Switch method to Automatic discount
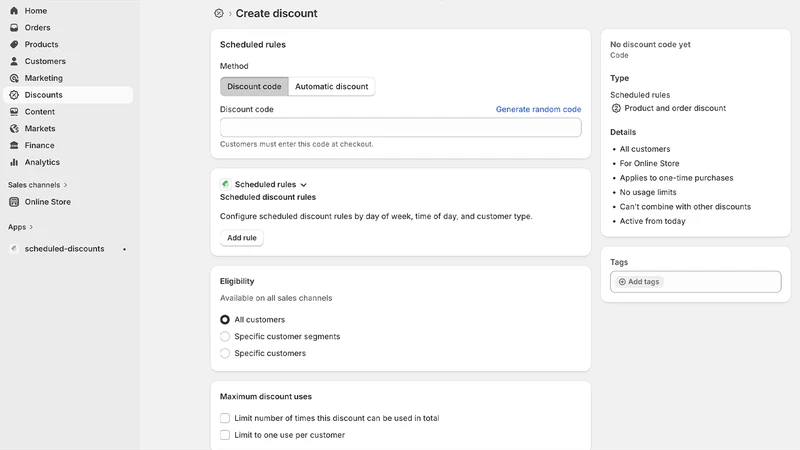 point(332,86)
